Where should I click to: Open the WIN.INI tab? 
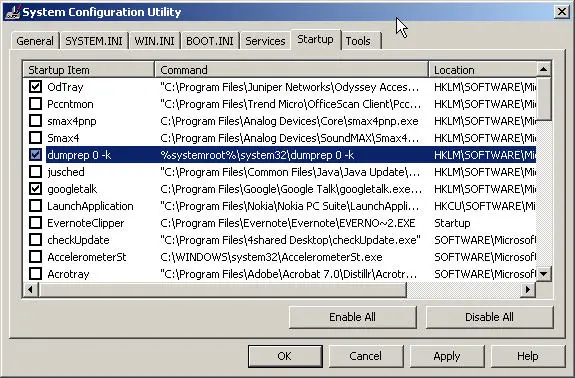[154, 41]
